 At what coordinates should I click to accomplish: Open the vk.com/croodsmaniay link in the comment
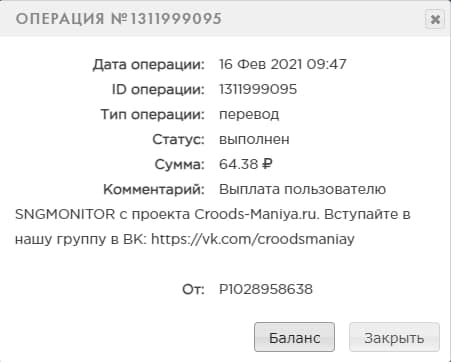(253, 239)
